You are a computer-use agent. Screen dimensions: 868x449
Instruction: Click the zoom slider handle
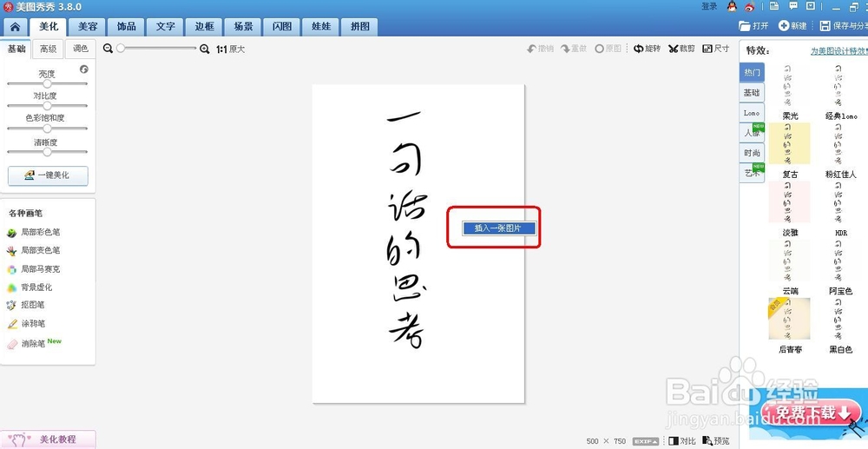[x=121, y=49]
